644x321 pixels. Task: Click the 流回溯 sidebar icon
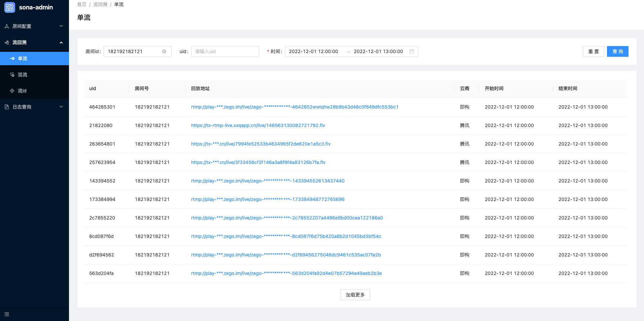tap(7, 42)
